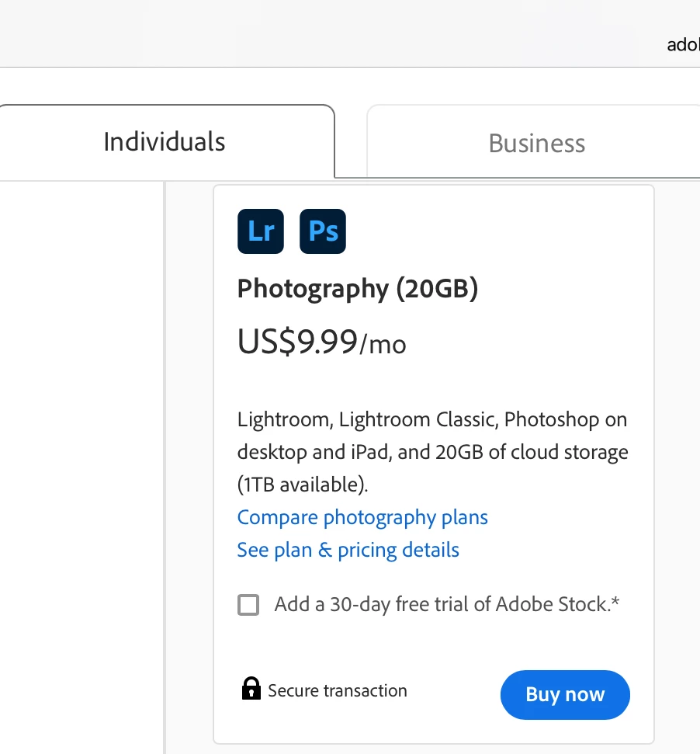Click the Photography (20GB) plan title
The width and height of the screenshot is (700, 754).
[358, 289]
